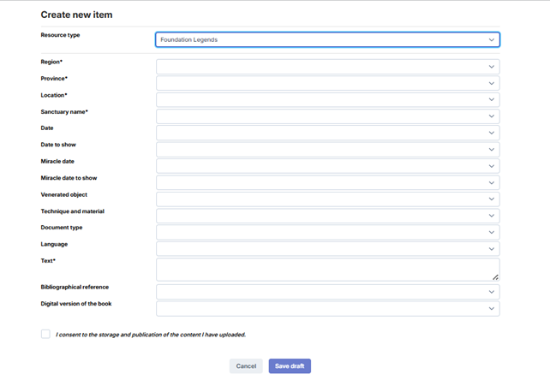Click the Technique and material chevron
The width and height of the screenshot is (550, 392).
click(x=492, y=216)
